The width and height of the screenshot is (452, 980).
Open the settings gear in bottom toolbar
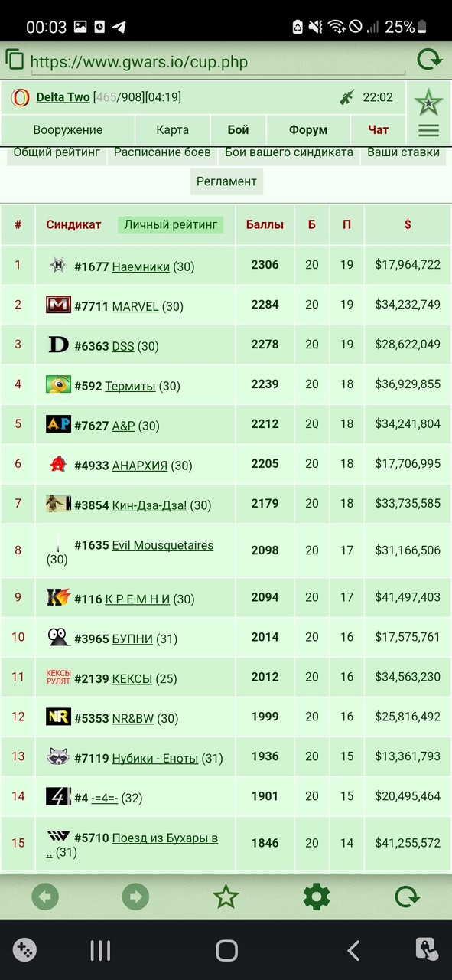click(317, 897)
